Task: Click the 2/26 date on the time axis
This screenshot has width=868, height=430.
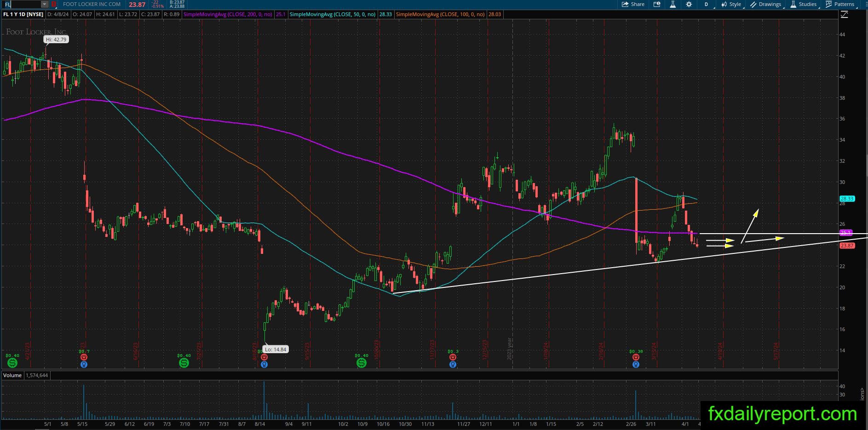Action: coord(631,424)
